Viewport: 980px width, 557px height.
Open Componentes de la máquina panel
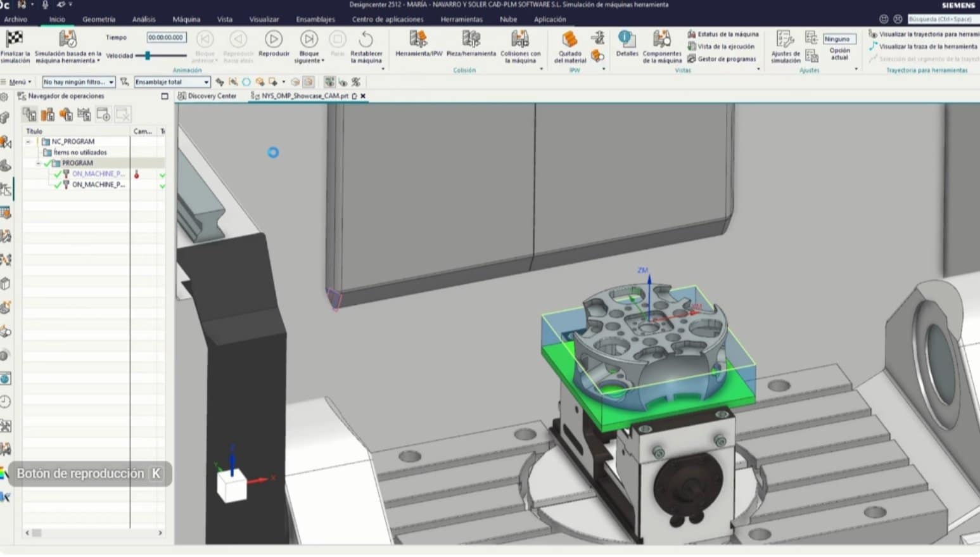(661, 43)
